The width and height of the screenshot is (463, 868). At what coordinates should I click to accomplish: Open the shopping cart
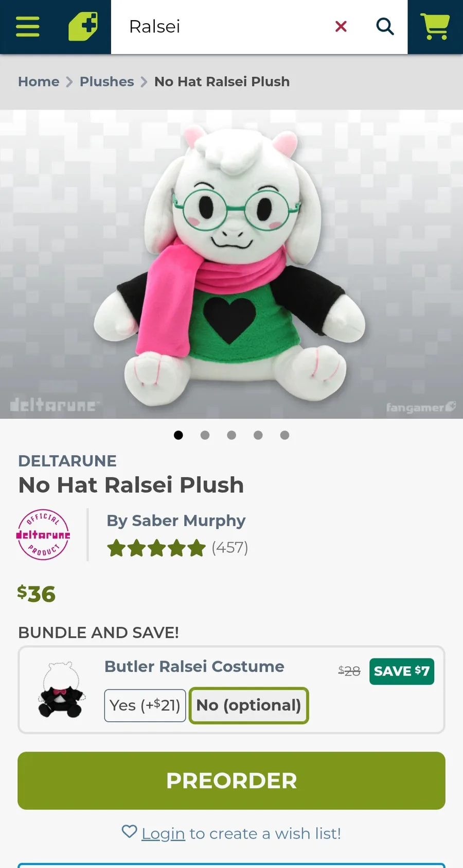(x=435, y=27)
